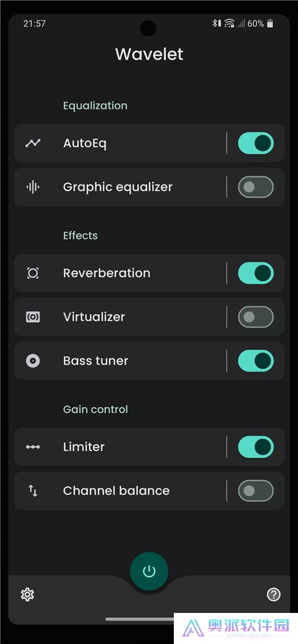The image size is (298, 644).
Task: Click the AutoEq line-graph icon
Action: coord(33,143)
